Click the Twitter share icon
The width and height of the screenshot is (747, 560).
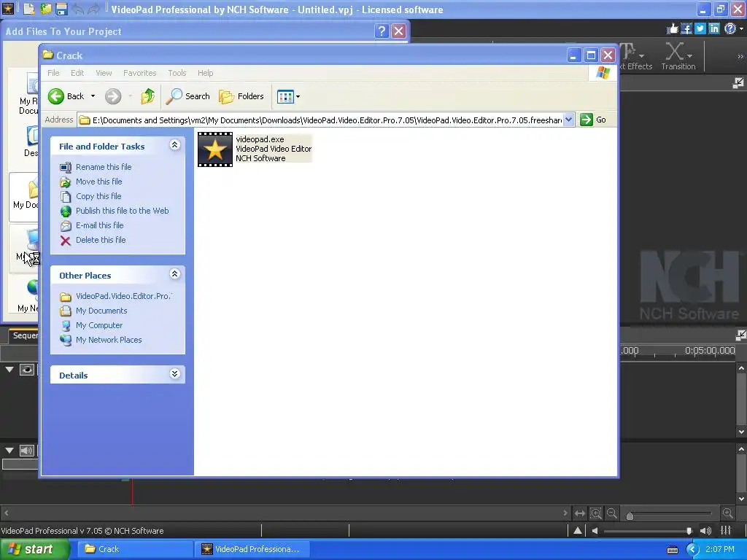point(700,29)
